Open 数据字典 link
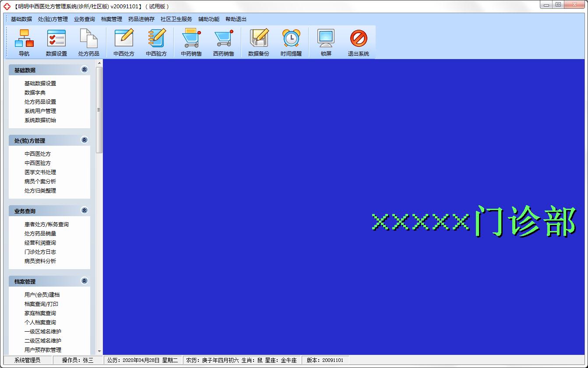Image resolution: width=588 pixels, height=368 pixels. point(35,93)
